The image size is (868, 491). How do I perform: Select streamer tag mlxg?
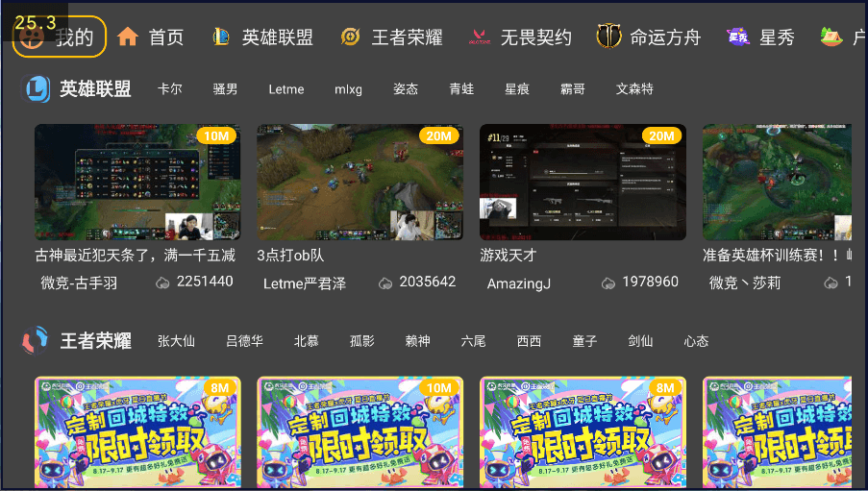tap(348, 89)
